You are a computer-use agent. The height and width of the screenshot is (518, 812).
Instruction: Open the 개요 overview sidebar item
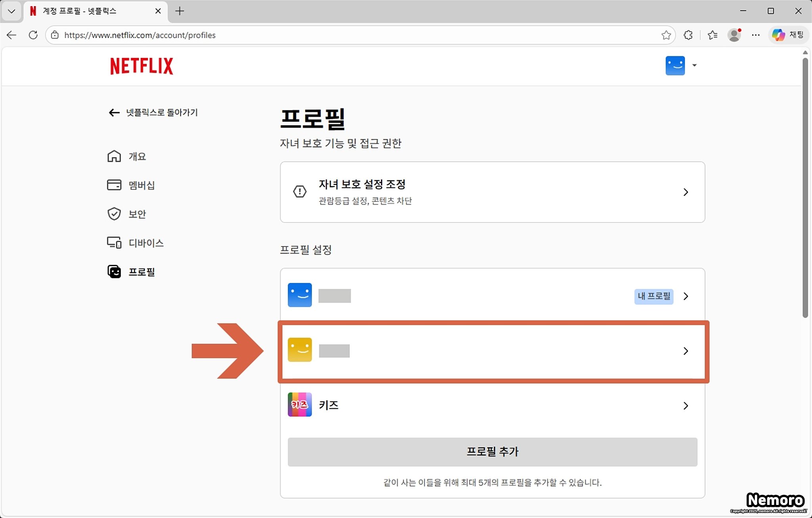[x=137, y=157]
